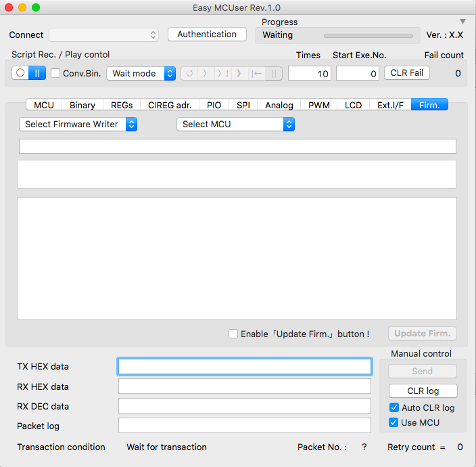This screenshot has height=467, width=476.
Task: Click the 'Transaction condition' label
Action: click(61, 447)
